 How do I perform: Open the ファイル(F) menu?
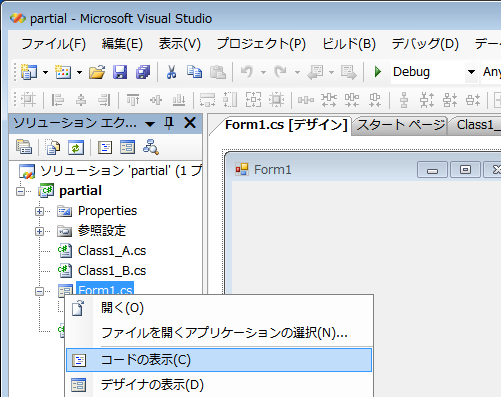[x=53, y=44]
